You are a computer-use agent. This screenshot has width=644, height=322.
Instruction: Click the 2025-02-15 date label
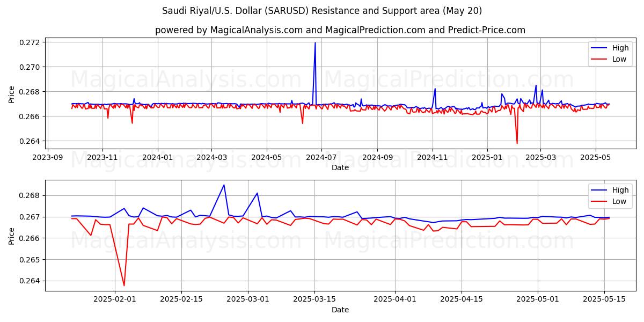pyautogui.click(x=181, y=299)
